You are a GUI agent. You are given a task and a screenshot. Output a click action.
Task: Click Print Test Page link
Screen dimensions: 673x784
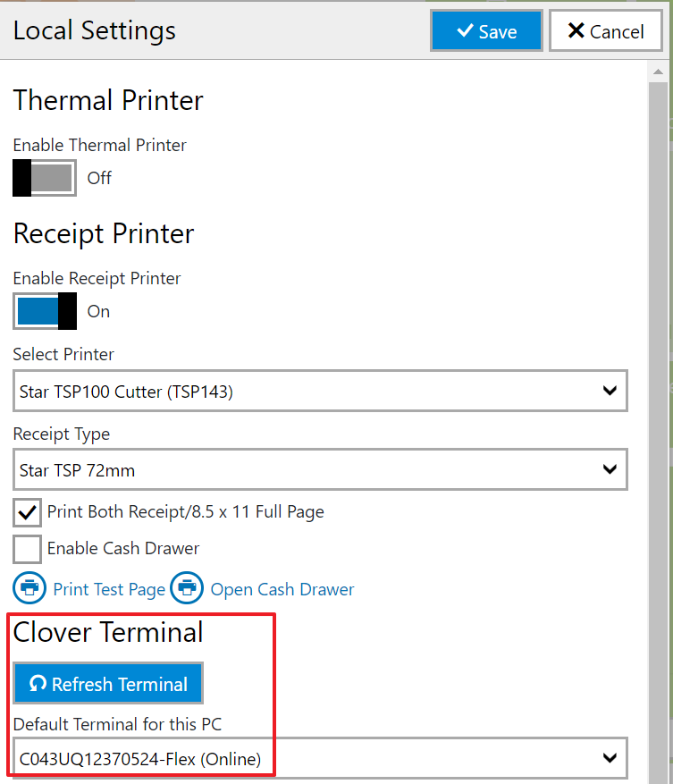coord(109,589)
